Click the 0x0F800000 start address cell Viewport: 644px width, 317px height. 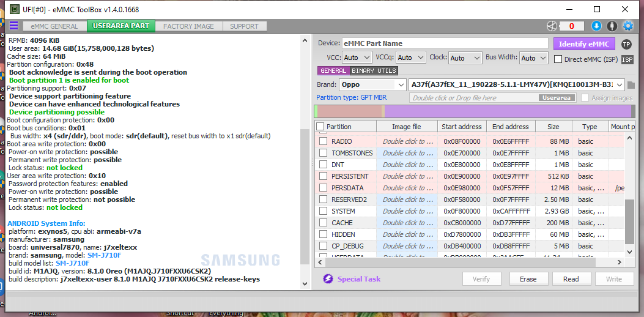click(x=462, y=211)
